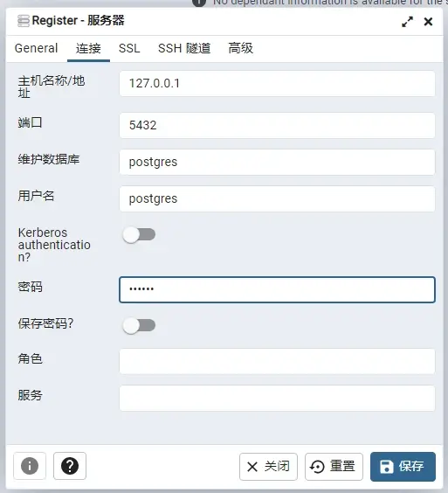Click the 重置 reset button
This screenshot has width=448, height=493.
334,467
